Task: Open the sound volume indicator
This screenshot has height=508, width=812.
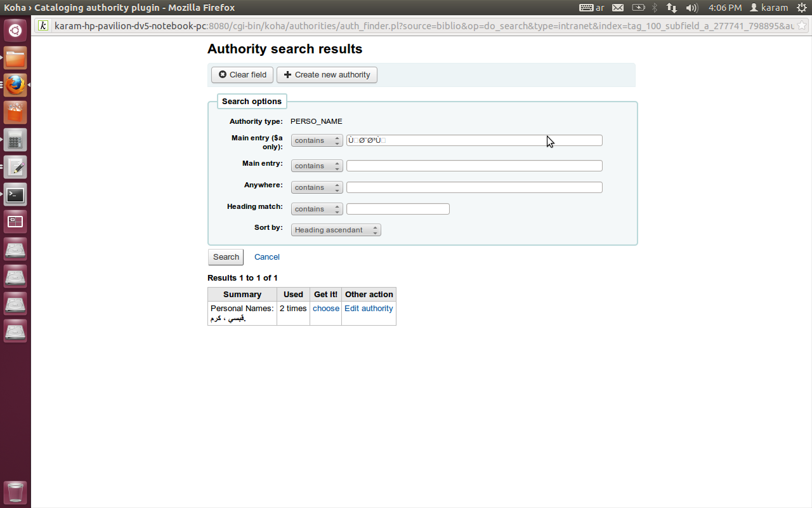Action: tap(691, 8)
